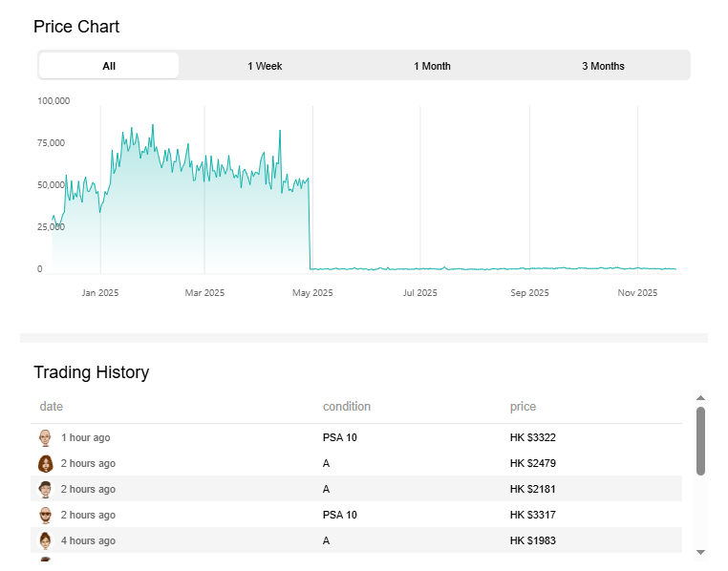Click avatar next to 1 hour ago
The width and height of the screenshot is (728, 571).
[x=45, y=437]
